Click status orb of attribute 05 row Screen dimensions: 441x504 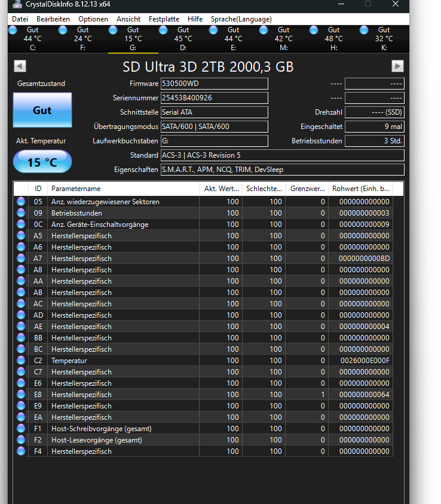[21, 201]
